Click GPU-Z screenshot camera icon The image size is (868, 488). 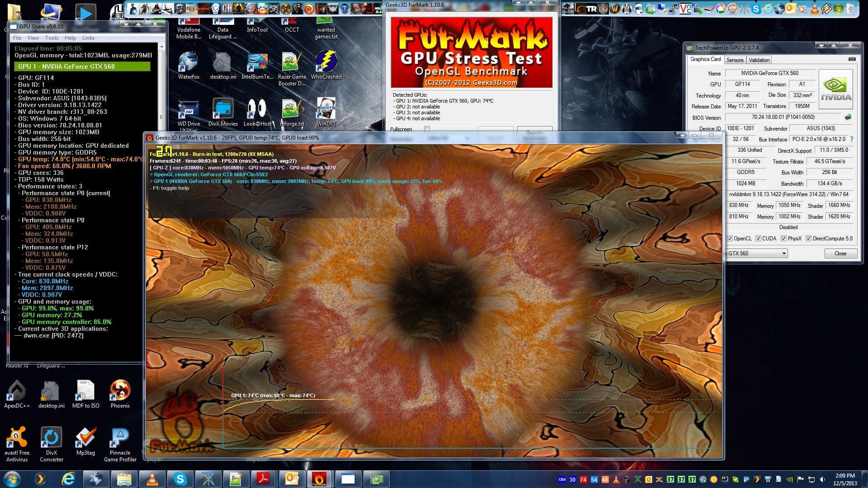852,59
